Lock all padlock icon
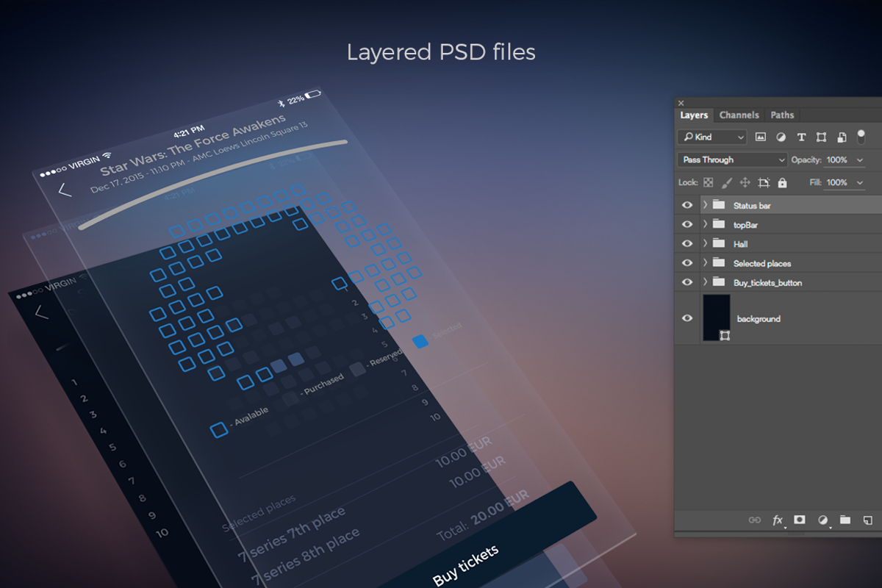The height and width of the screenshot is (588, 882). [782, 182]
